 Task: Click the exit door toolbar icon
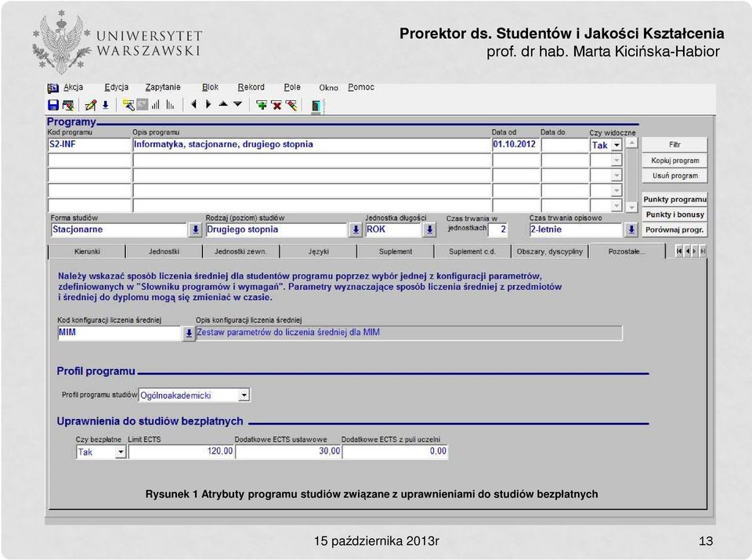[x=316, y=106]
